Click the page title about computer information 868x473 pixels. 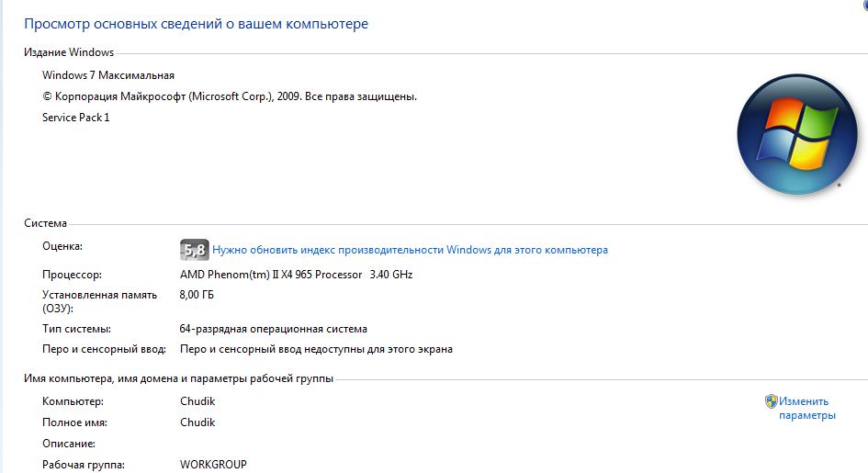(196, 24)
